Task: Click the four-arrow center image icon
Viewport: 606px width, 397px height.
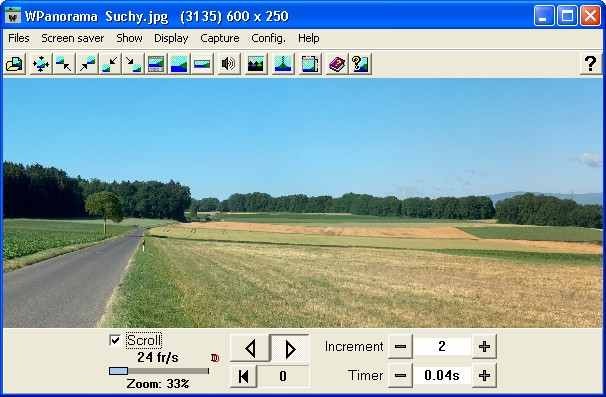Action: pyautogui.click(x=41, y=63)
